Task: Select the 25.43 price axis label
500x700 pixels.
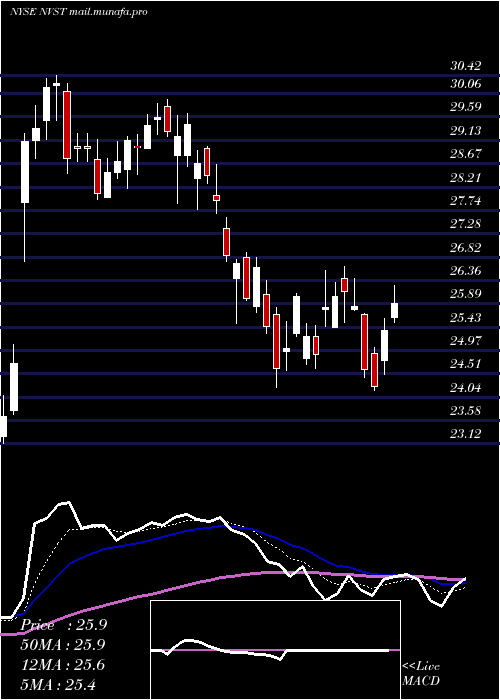Action: coord(466,317)
